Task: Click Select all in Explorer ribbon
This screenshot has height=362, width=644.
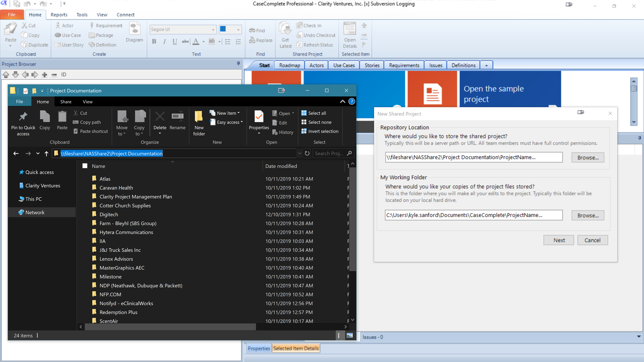Action: point(314,113)
